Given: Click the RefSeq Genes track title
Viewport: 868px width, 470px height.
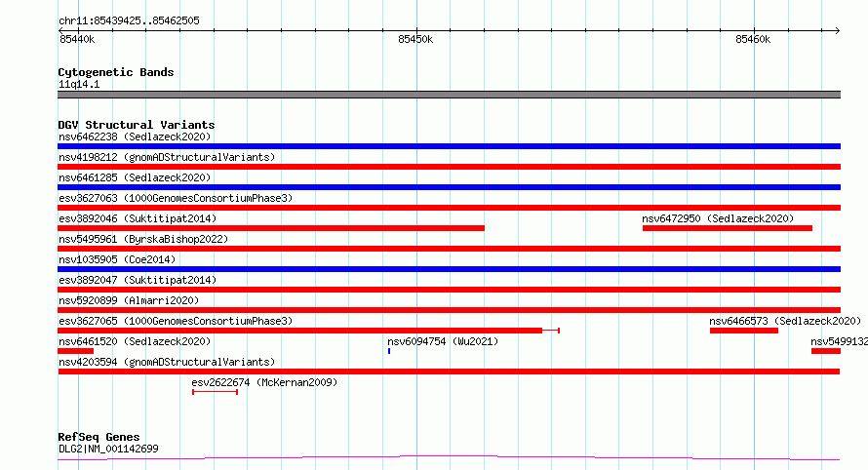Looking at the screenshot, I should point(99,437).
